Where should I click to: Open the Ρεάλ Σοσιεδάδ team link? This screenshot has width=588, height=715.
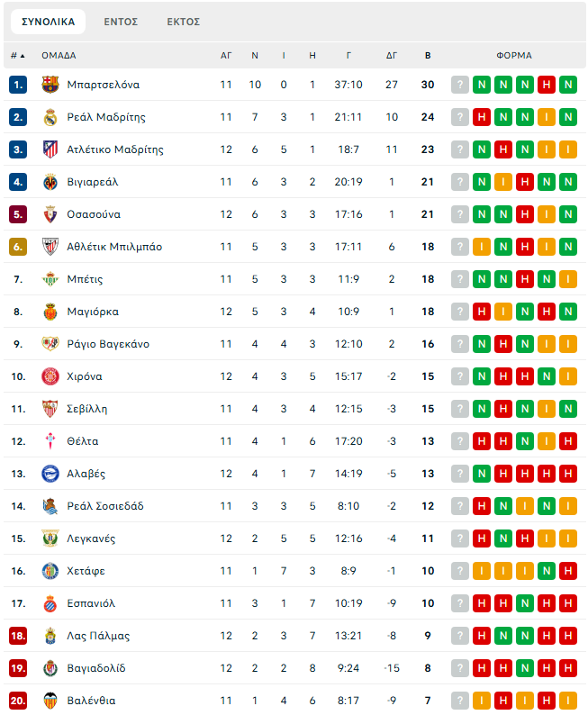click(105, 506)
